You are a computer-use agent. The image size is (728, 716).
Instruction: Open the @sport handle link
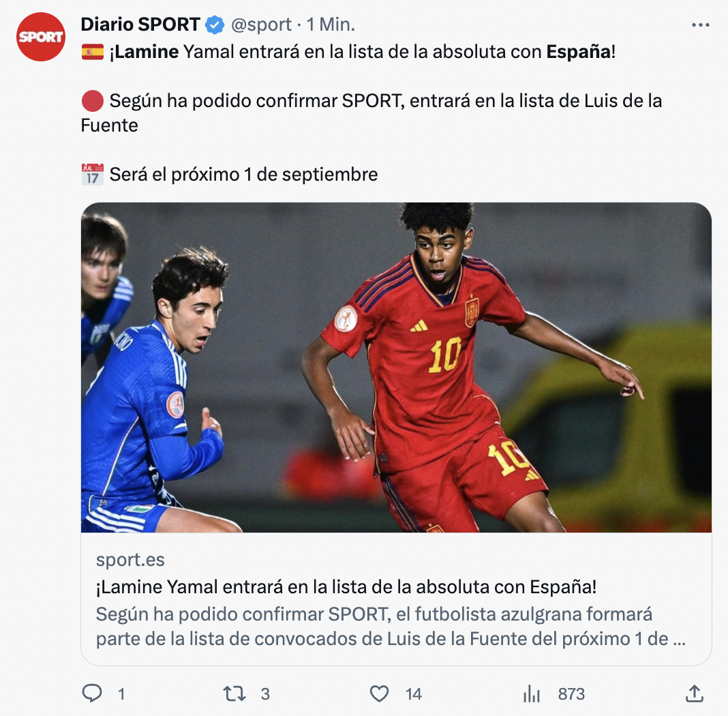tap(261, 25)
